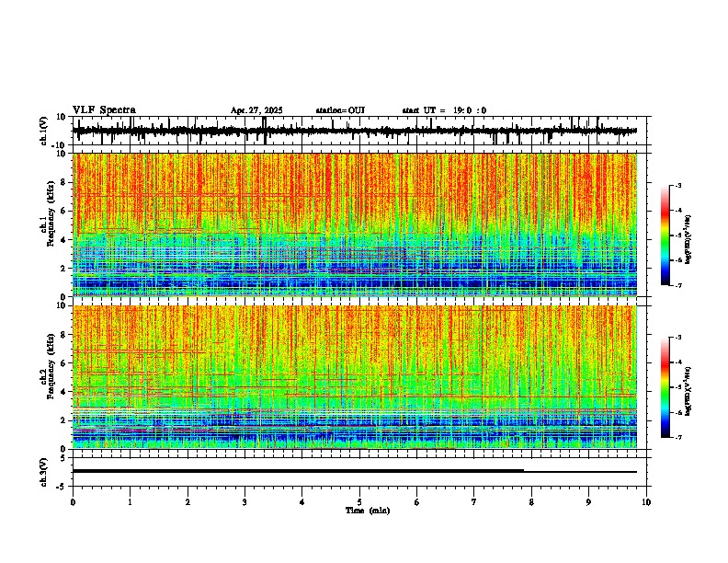Click the 'ch.3(V)' axis label
Screen dimensions: 728x563
pos(43,472)
